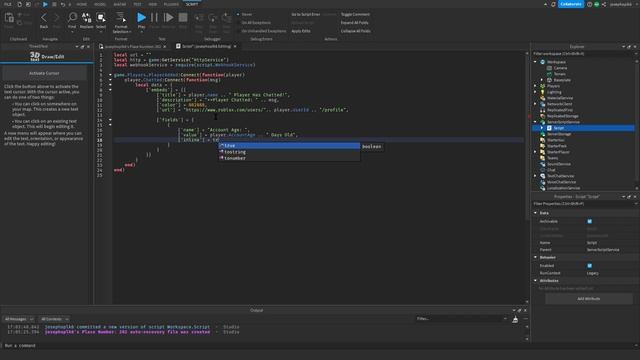Toggle the Enabled checkbox in Behavior

[x=589, y=266]
